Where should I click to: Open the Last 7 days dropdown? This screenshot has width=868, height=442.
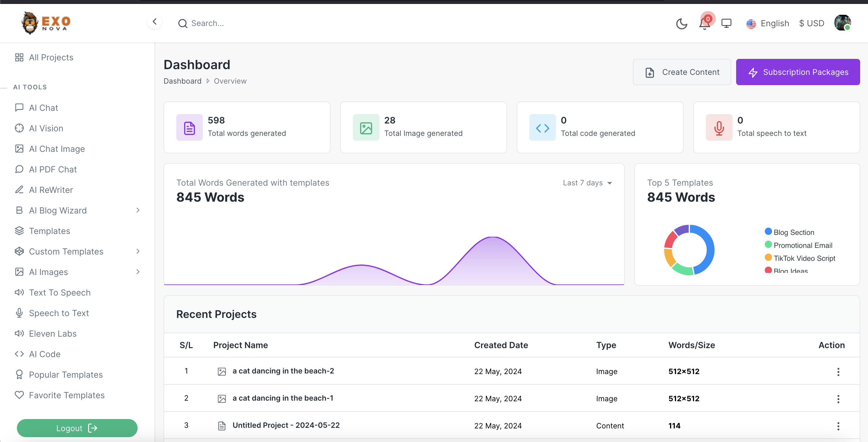pyautogui.click(x=587, y=183)
